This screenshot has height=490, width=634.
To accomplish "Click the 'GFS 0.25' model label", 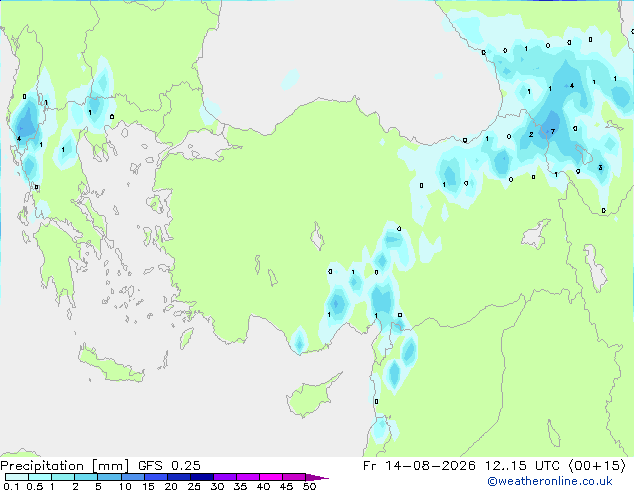I will pyautogui.click(x=169, y=466).
